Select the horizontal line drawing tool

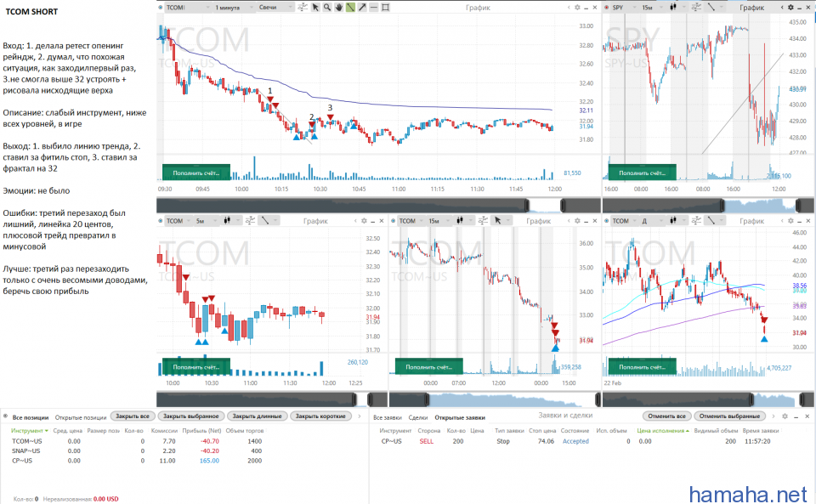pos(373,7)
